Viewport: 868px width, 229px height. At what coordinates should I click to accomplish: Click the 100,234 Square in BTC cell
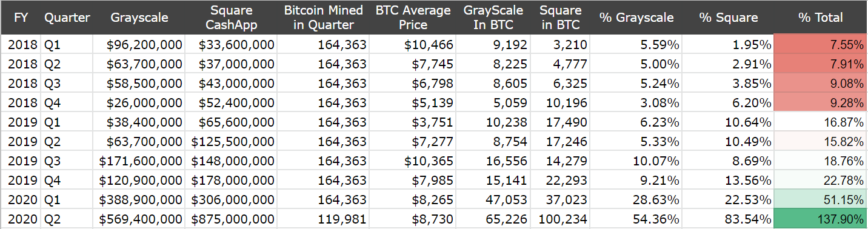(x=561, y=219)
